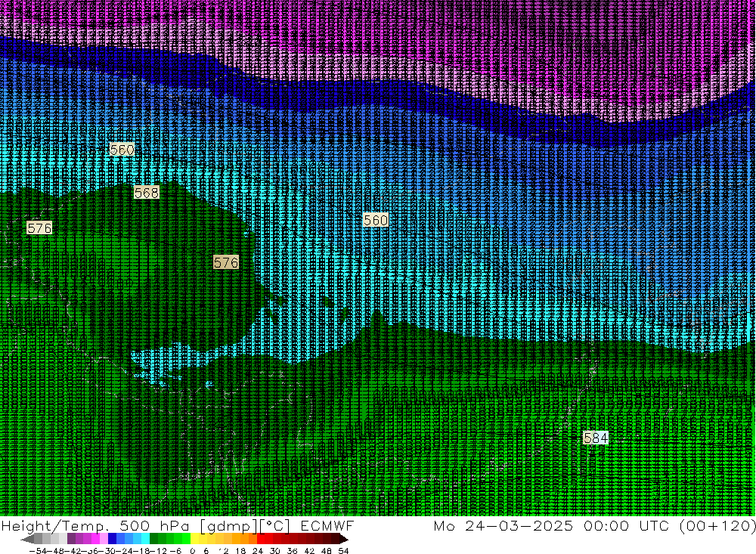Click the 584 contour label
This screenshot has height=554, width=756.
(x=596, y=438)
